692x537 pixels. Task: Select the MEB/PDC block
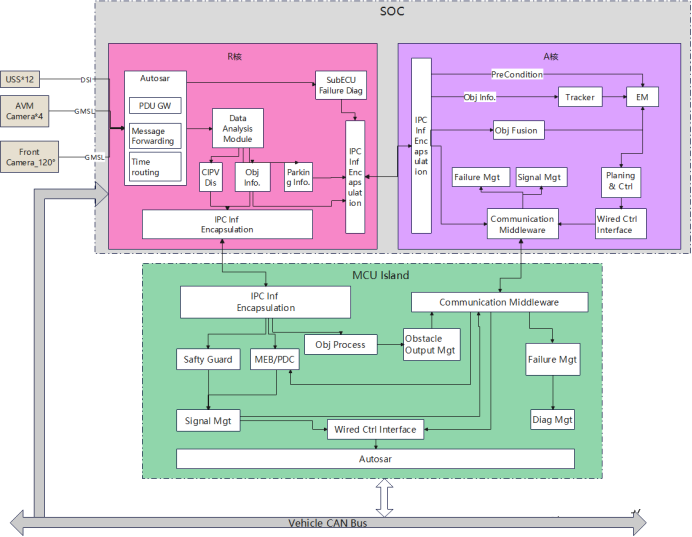tap(275, 359)
